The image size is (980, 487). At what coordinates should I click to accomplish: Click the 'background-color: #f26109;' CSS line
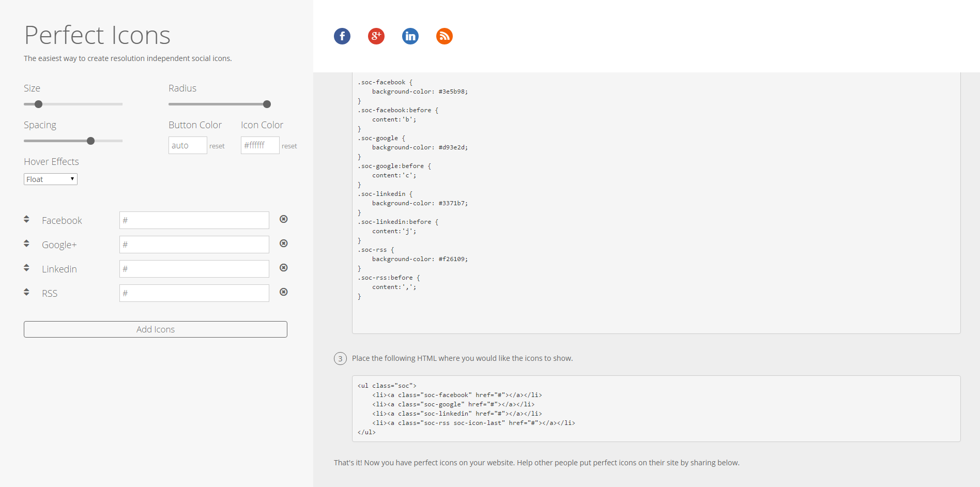pyautogui.click(x=420, y=259)
